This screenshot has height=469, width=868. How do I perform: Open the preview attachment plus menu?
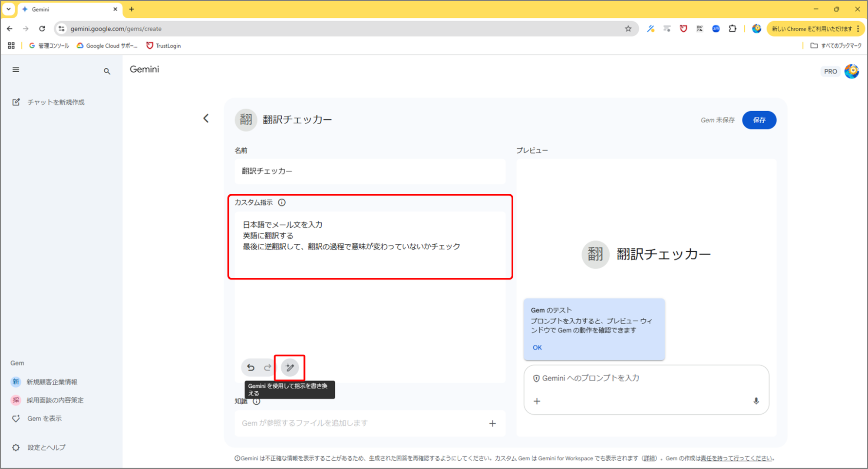[x=537, y=401]
